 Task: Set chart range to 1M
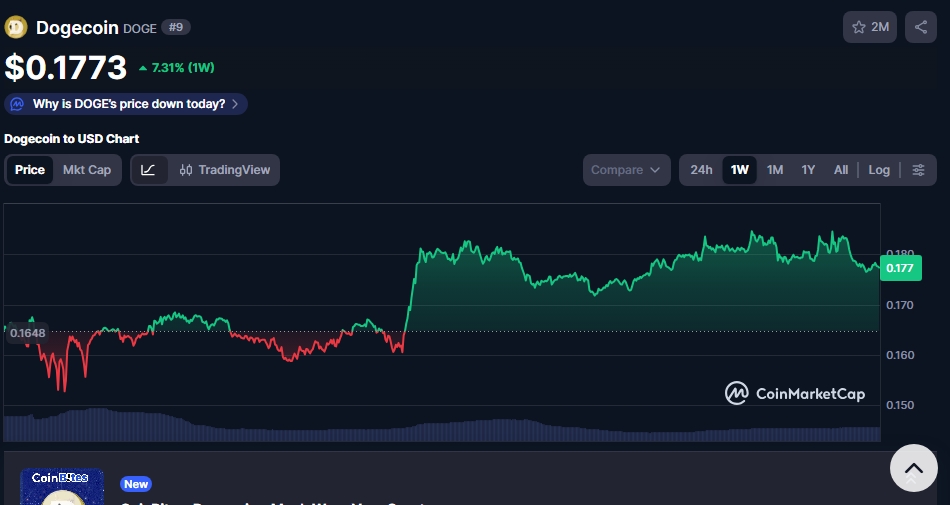(x=775, y=170)
